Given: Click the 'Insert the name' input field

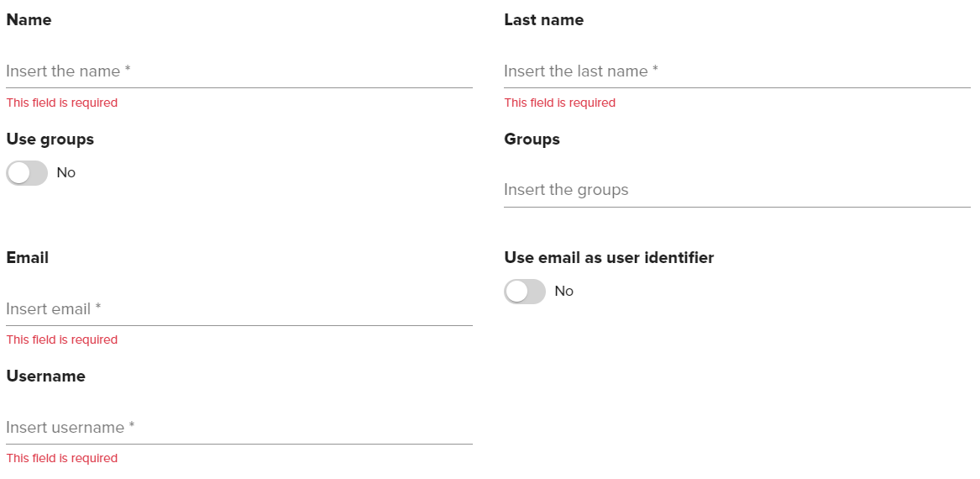Looking at the screenshot, I should (238, 71).
